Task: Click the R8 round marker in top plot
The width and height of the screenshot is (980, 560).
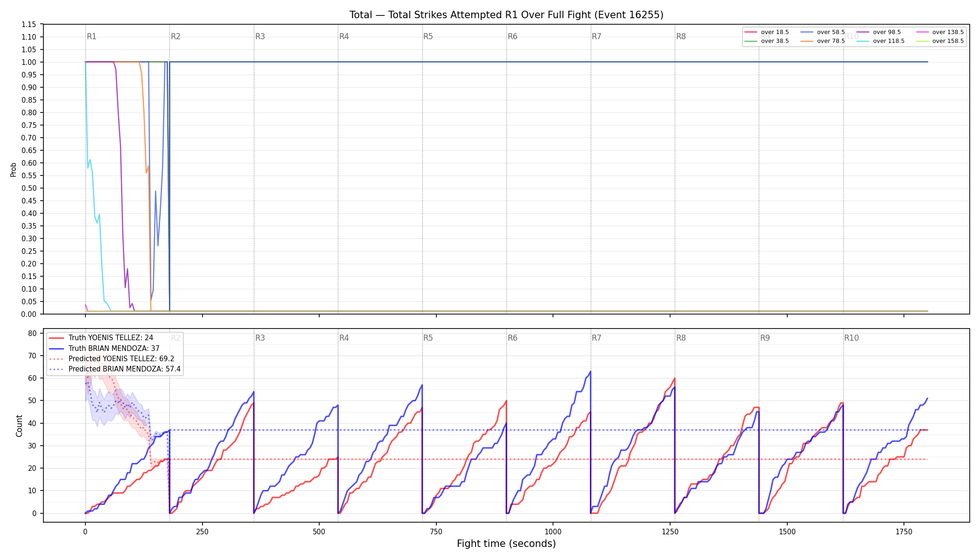Action: coord(681,36)
